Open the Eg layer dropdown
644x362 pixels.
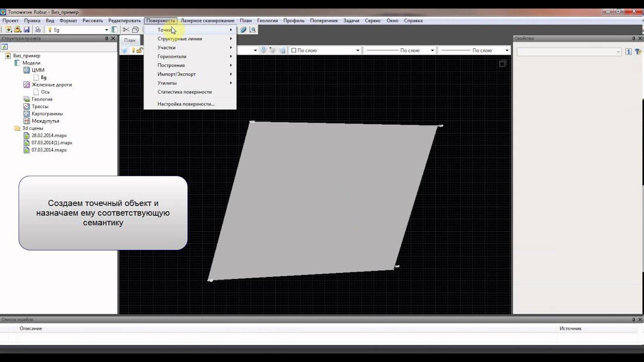tap(106, 30)
